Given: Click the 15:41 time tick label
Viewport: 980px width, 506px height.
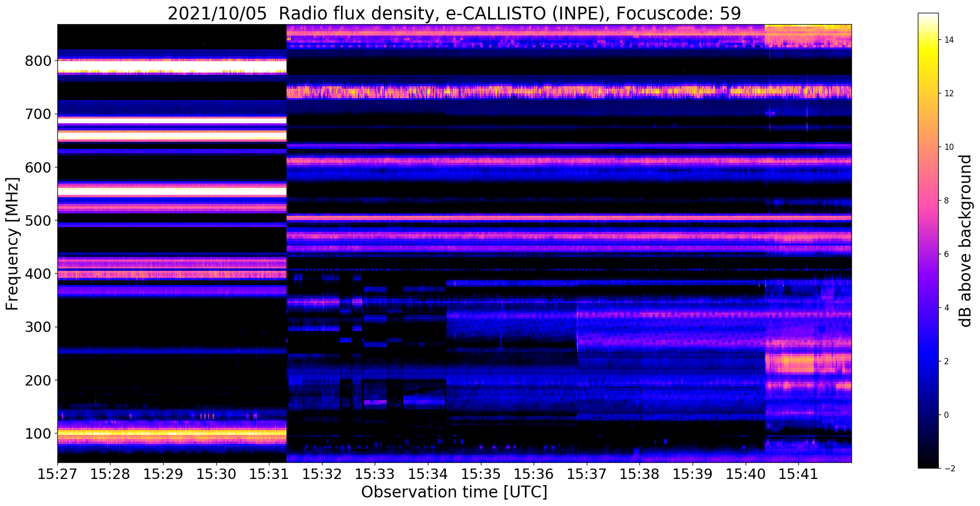Looking at the screenshot, I should point(799,474).
